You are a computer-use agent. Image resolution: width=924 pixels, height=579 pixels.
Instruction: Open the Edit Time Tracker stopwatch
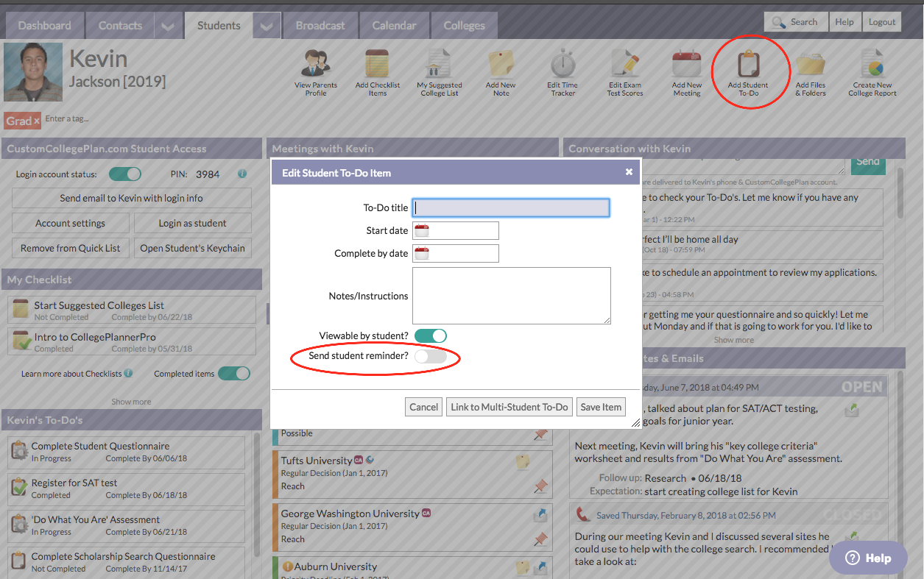click(563, 64)
